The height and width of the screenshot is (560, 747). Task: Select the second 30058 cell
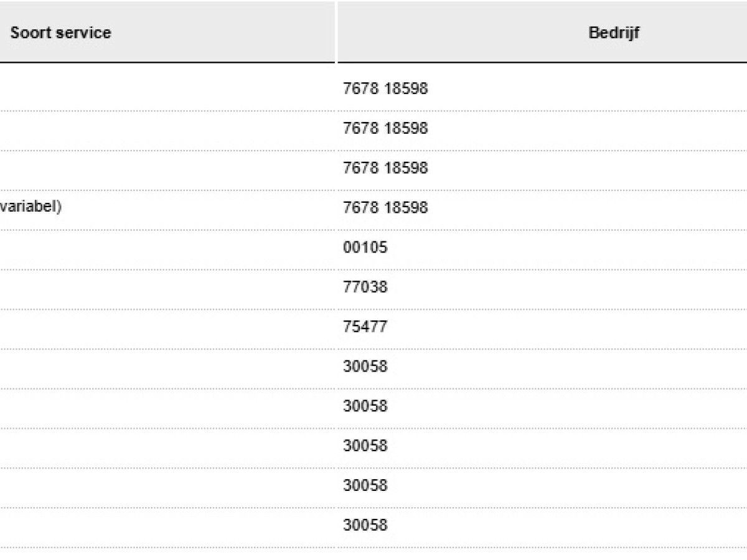click(x=365, y=406)
